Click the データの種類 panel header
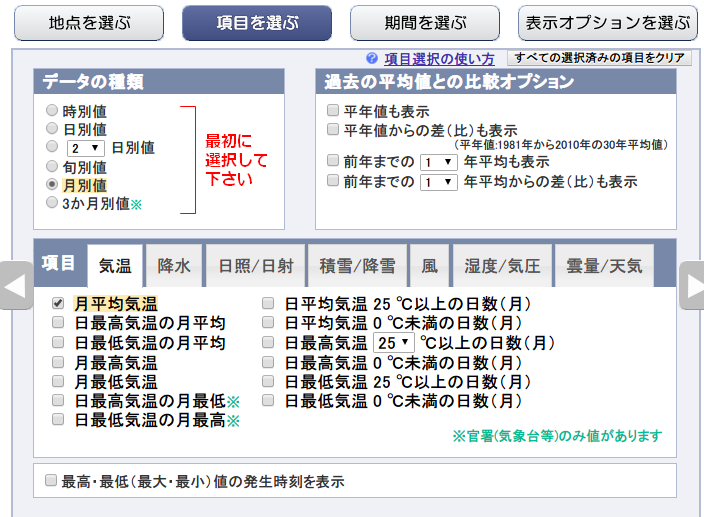This screenshot has width=704, height=517. [159, 82]
